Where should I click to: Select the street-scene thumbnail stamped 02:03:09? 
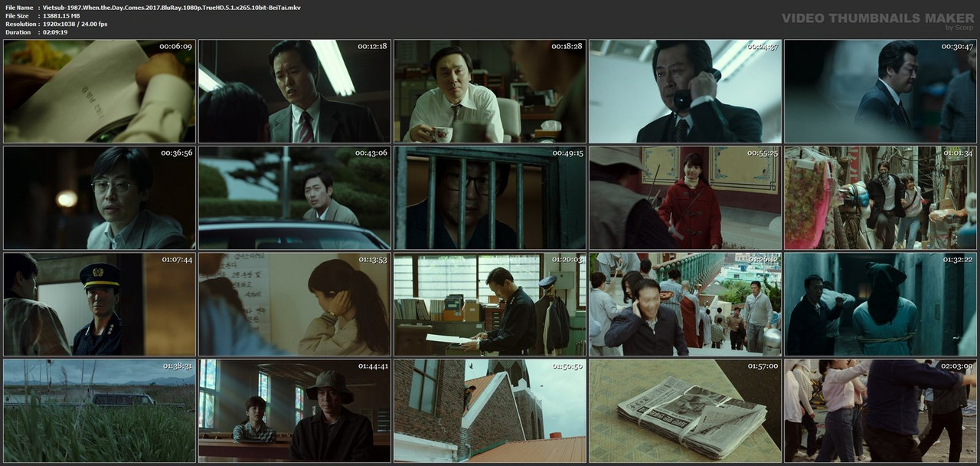[880, 412]
